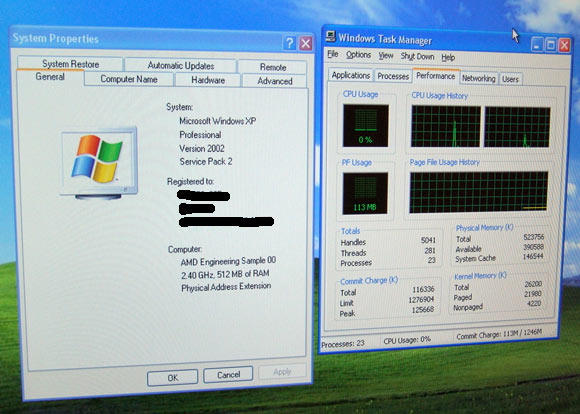This screenshot has height=414, width=580.
Task: Click the text Version 2002
Action: point(202,148)
